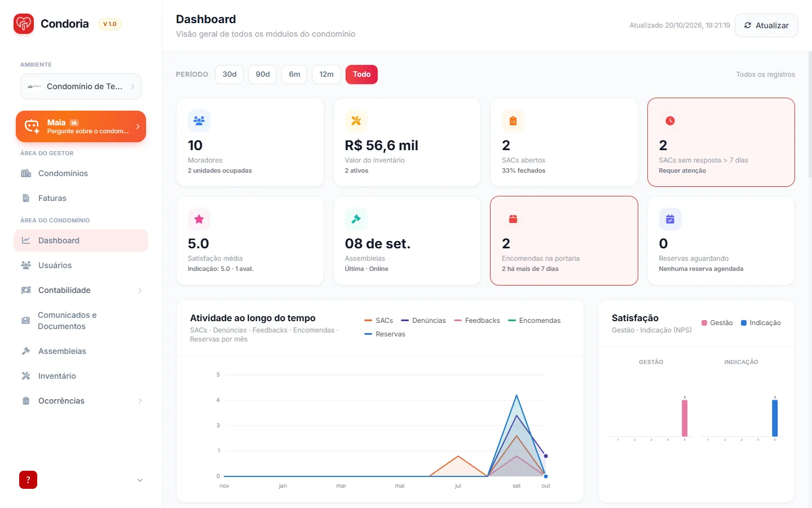
Task: Click the inventory tools icon on value card
Action: tap(356, 121)
